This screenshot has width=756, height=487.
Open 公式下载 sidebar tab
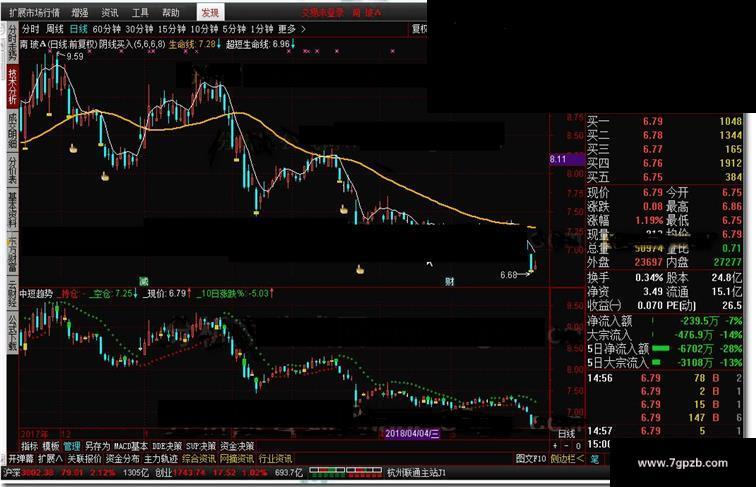click(x=13, y=332)
